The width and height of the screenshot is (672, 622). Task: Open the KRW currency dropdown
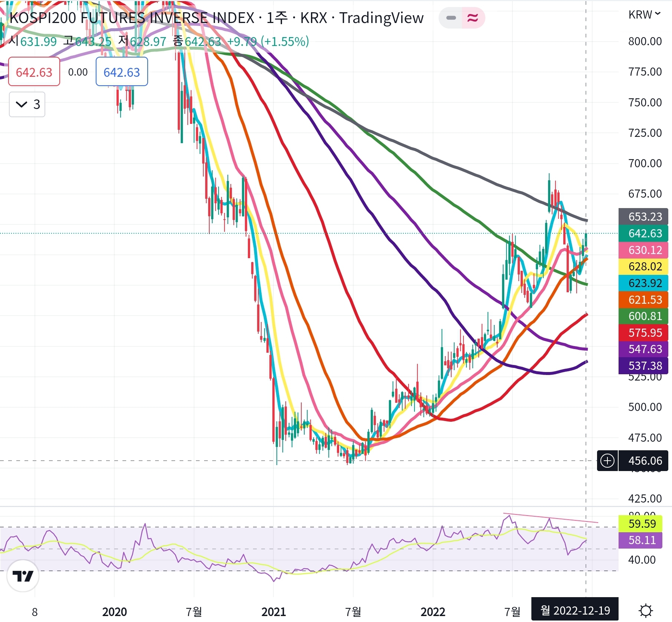[645, 14]
